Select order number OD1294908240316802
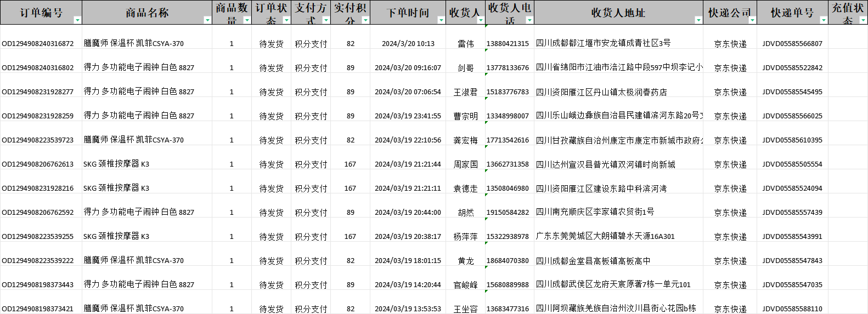 tap(38, 68)
